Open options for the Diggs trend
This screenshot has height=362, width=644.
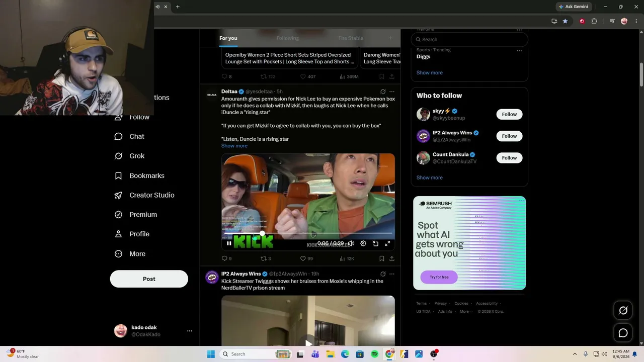click(519, 50)
